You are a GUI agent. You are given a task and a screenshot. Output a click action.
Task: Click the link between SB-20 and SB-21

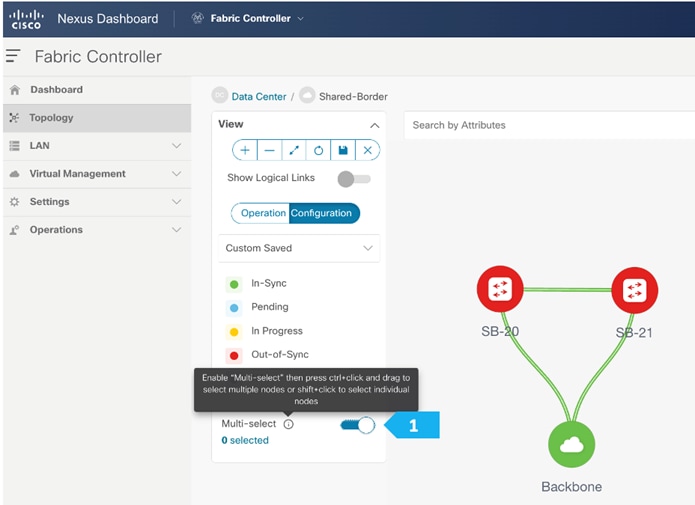[567, 290]
